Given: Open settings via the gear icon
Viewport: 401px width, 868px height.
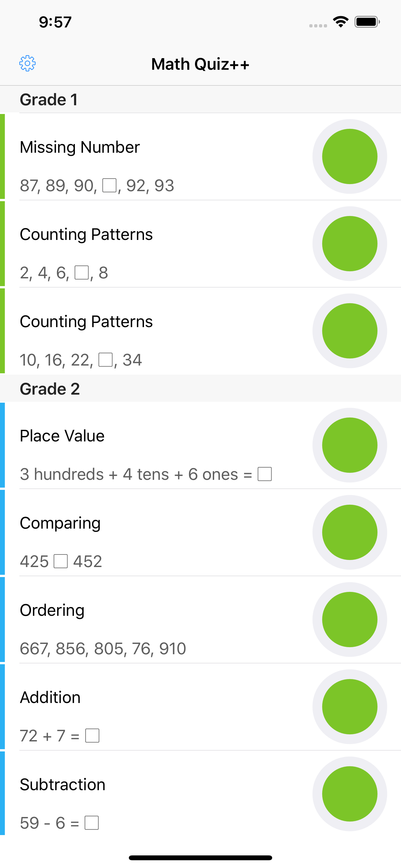Looking at the screenshot, I should tap(27, 63).
